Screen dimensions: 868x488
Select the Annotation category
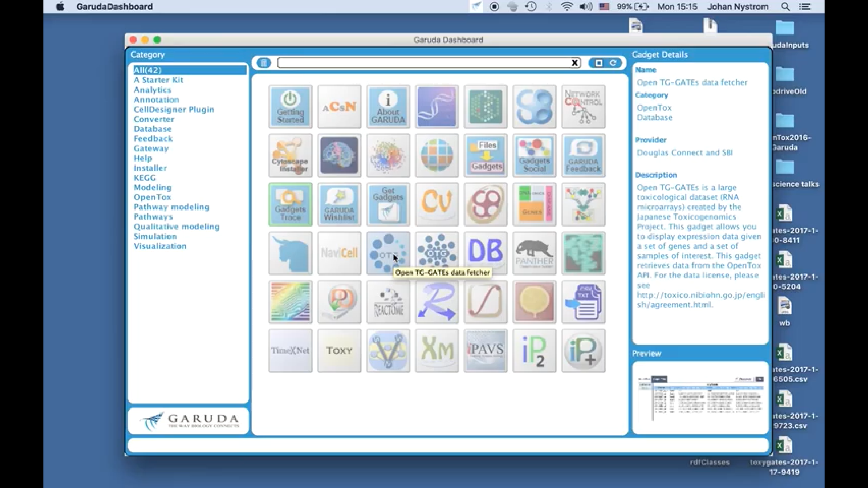pos(156,99)
